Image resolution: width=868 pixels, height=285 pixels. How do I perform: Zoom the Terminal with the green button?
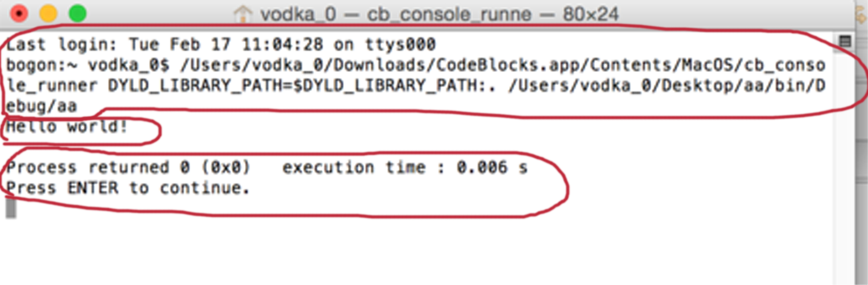click(77, 14)
